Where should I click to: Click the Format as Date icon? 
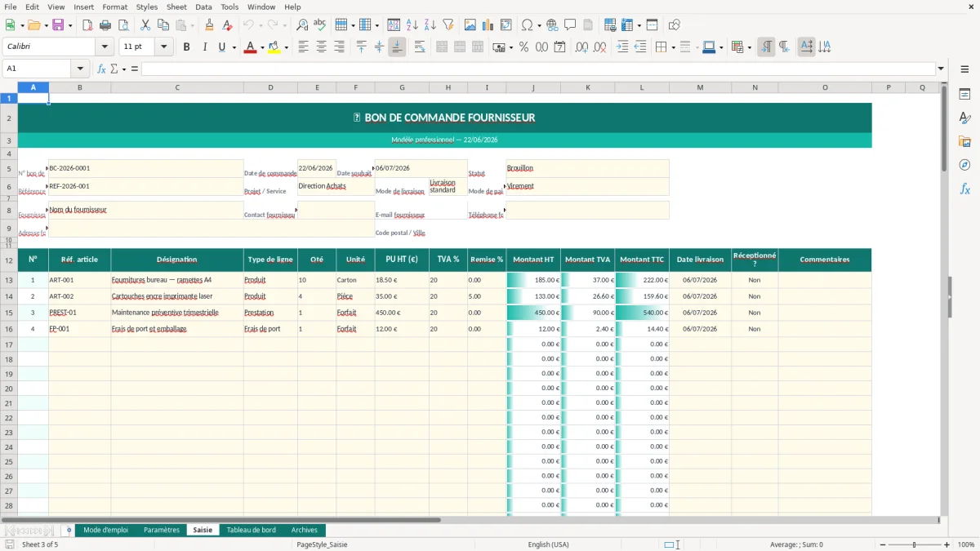tap(560, 47)
